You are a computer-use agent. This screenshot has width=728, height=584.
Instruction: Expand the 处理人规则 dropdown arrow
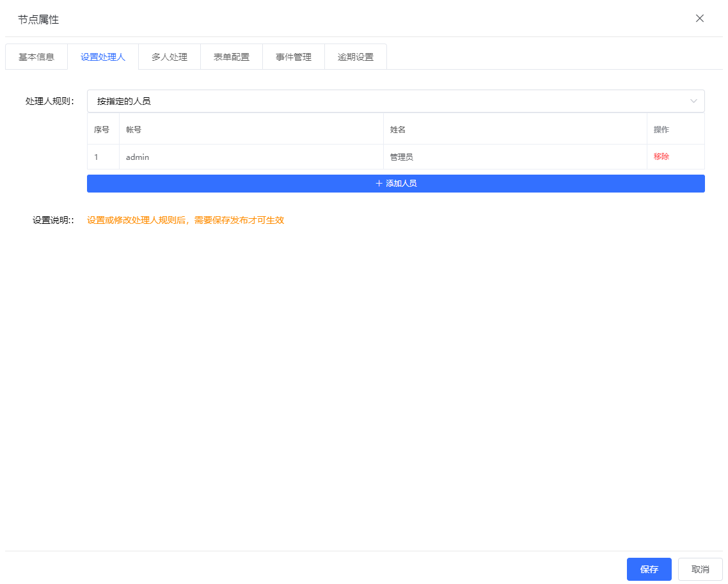(693, 101)
